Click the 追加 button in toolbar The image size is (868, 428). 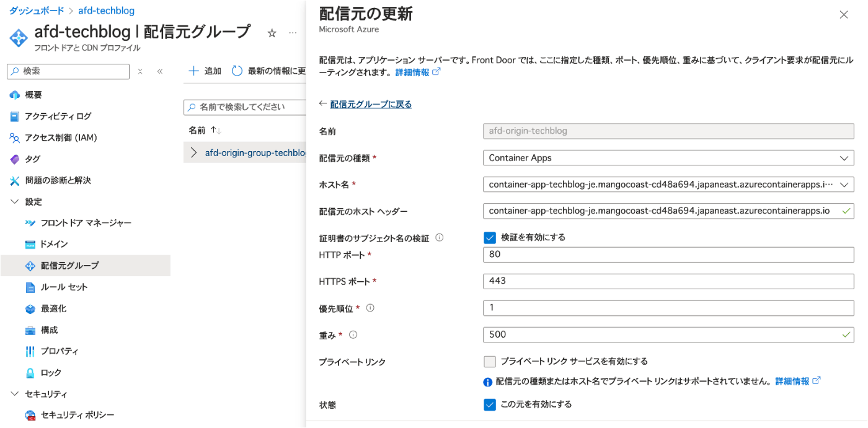point(205,71)
